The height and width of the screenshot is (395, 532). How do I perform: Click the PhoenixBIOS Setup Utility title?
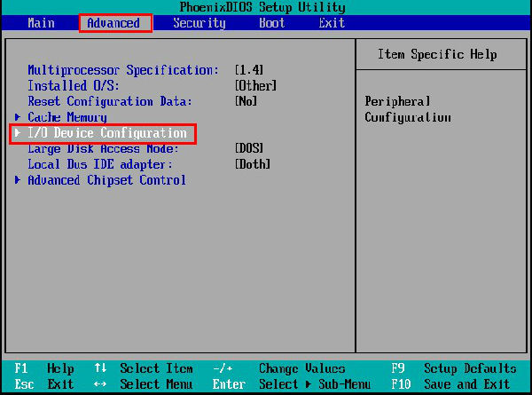tap(262, 7)
